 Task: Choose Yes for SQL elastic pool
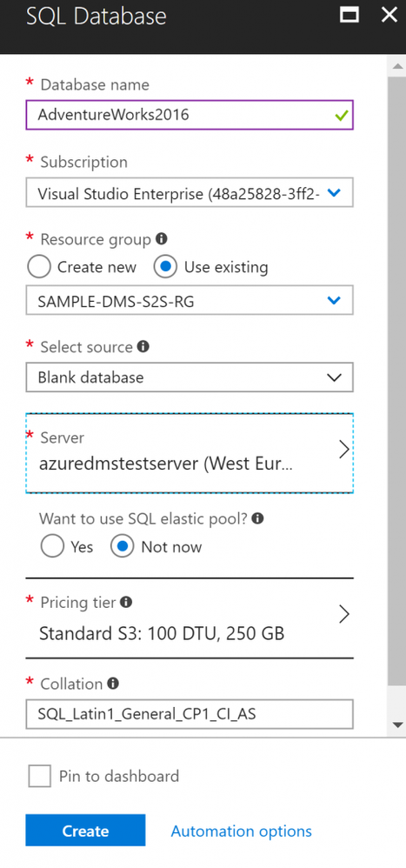[52, 547]
